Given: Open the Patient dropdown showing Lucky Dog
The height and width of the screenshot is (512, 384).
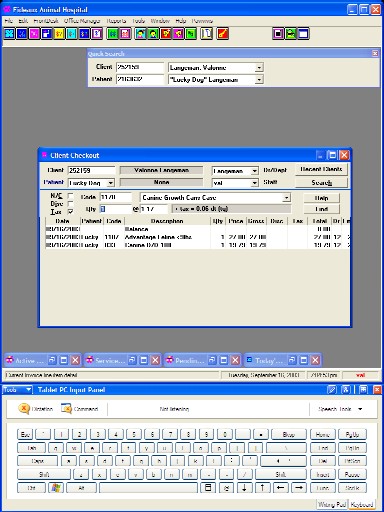Looking at the screenshot, I should (110, 183).
